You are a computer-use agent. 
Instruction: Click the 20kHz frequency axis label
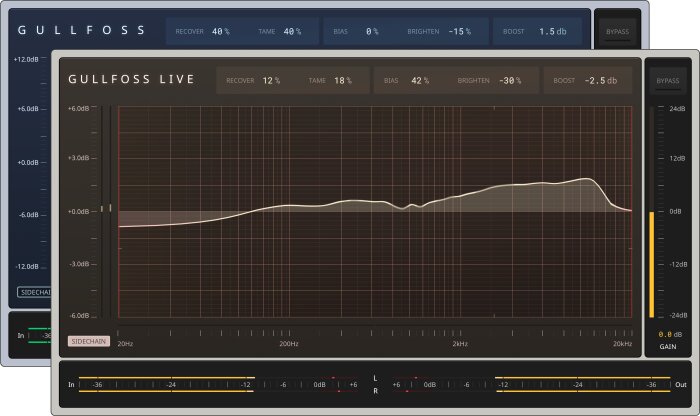(x=622, y=344)
